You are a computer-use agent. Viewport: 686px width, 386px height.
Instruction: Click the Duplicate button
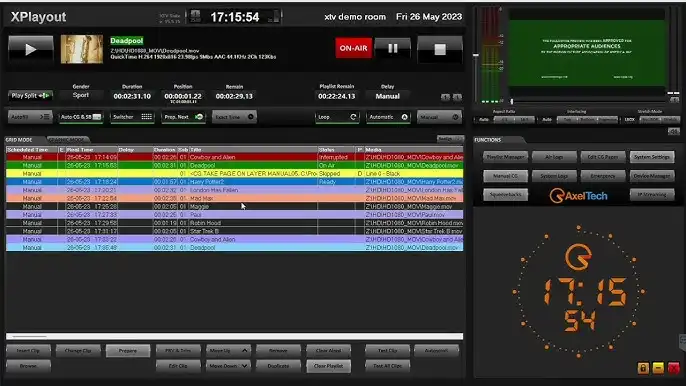pyautogui.click(x=278, y=366)
